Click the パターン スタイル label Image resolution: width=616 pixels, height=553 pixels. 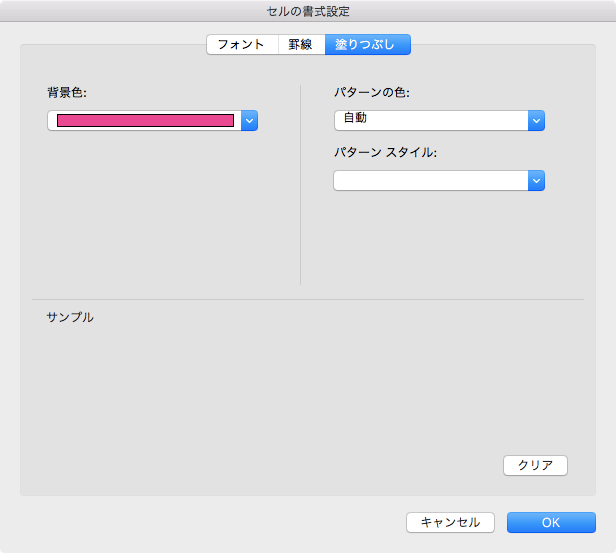386,153
